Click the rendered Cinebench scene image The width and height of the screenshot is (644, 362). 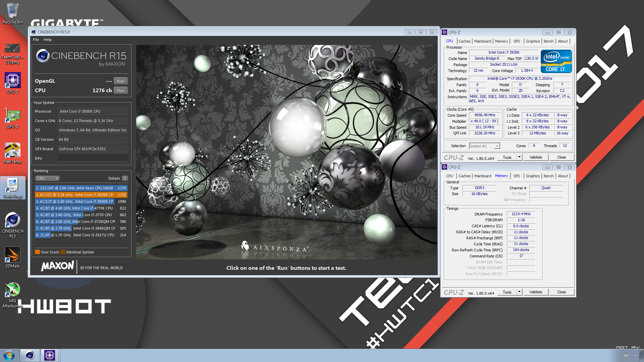[286, 152]
